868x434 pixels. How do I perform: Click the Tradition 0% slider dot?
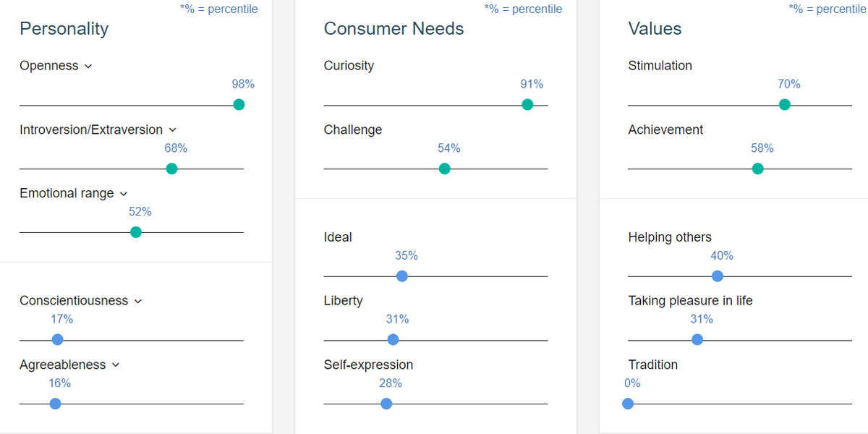coord(628,404)
